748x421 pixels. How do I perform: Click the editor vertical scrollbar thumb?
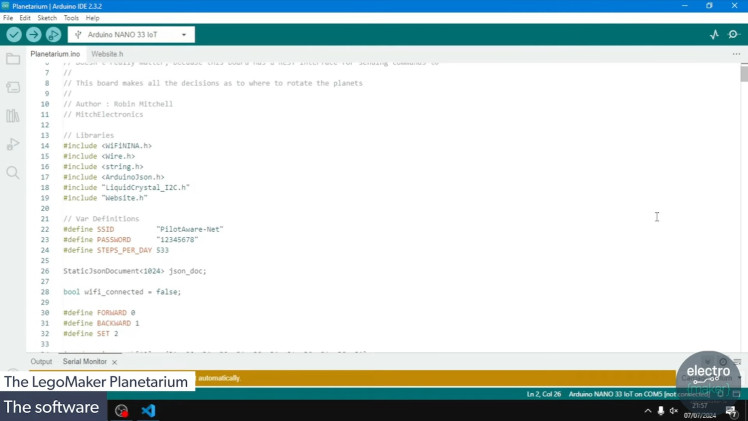pyautogui.click(x=744, y=73)
